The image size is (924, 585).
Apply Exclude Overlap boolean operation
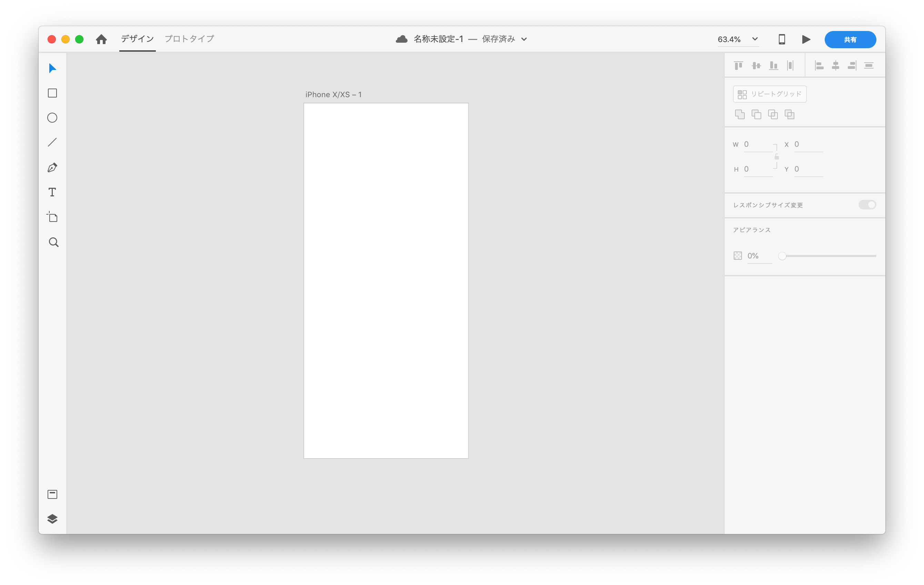pyautogui.click(x=789, y=114)
